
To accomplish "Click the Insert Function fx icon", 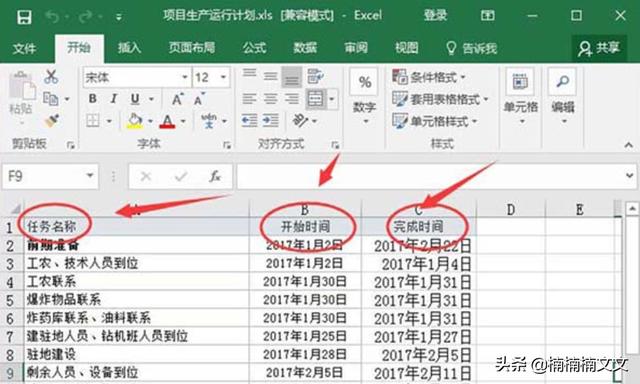I will coord(215,176).
